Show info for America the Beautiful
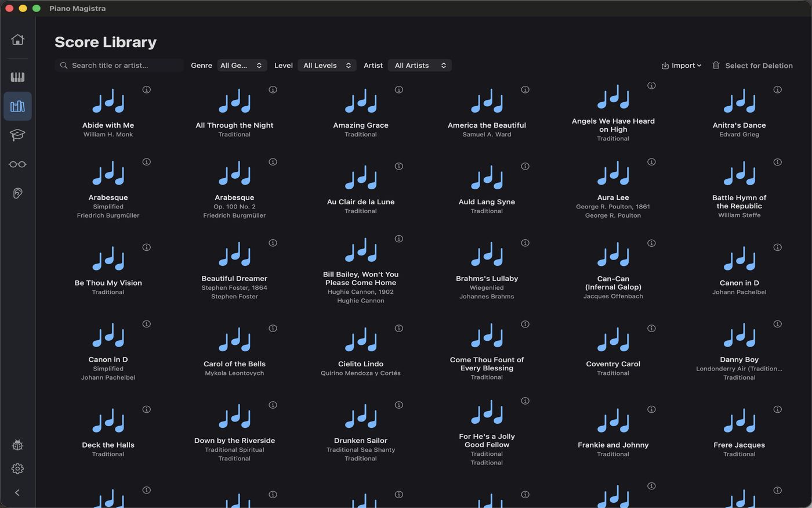 point(525,89)
